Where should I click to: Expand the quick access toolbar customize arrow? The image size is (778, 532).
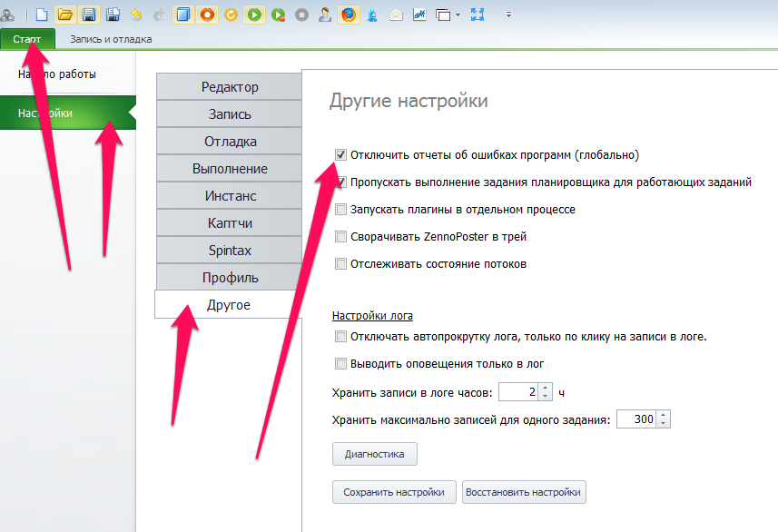(508, 15)
